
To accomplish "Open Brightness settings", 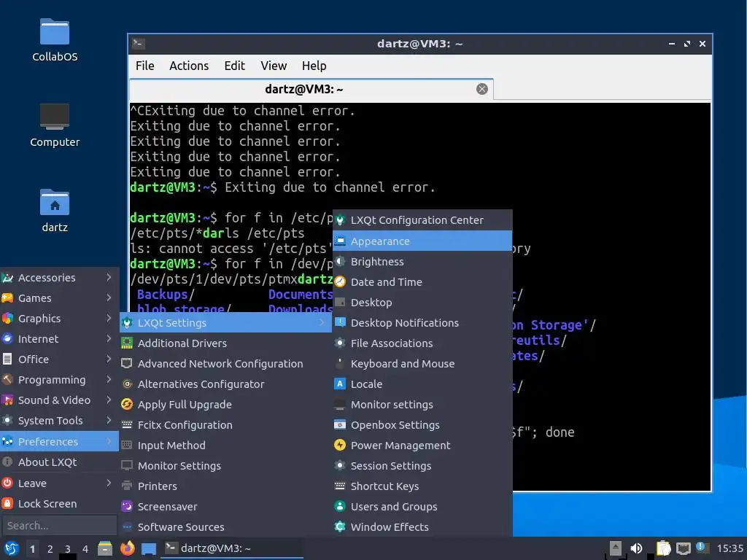I will point(422,262).
